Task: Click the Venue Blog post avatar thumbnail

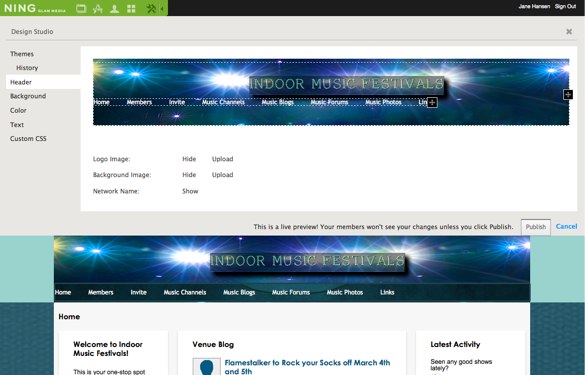Action: tap(206, 366)
